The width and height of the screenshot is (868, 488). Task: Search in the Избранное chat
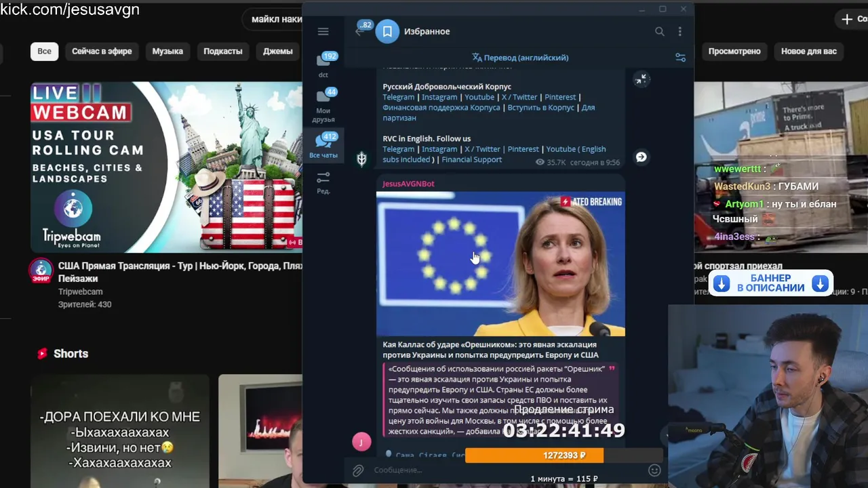(659, 31)
